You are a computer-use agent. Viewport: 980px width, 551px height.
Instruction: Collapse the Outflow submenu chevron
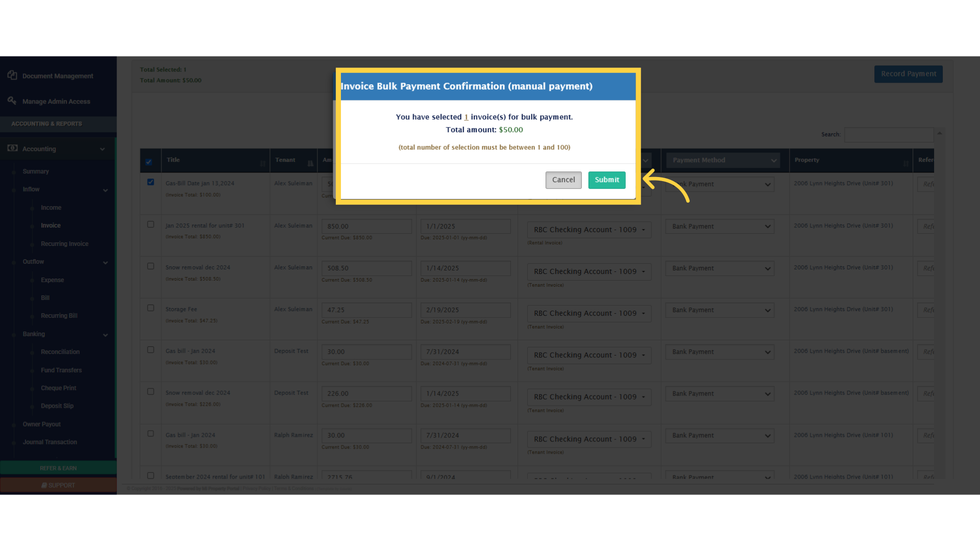pos(106,263)
